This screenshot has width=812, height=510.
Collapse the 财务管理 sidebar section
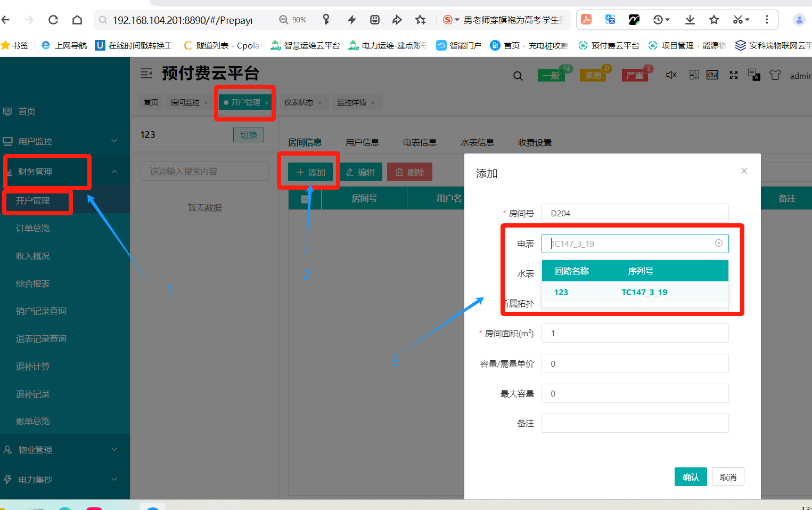114,172
